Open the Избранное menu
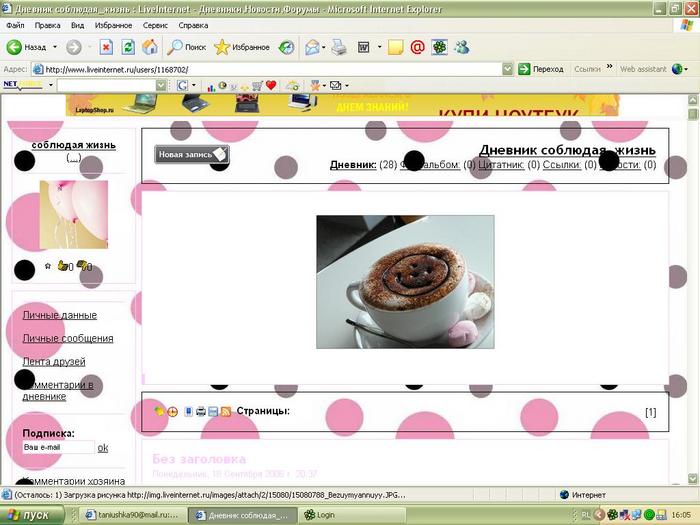700x525 pixels. pyautogui.click(x=113, y=25)
